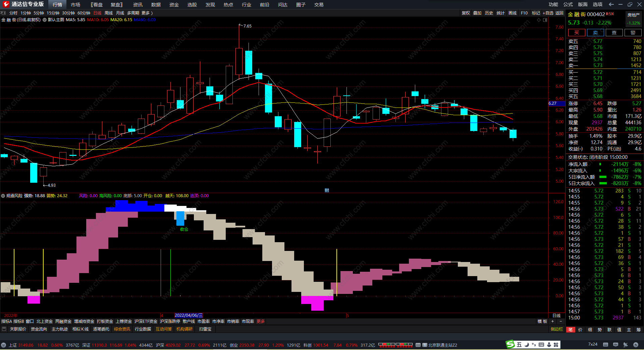
Task: Open Sogou soft keyboard icon
Action: (x=541, y=345)
